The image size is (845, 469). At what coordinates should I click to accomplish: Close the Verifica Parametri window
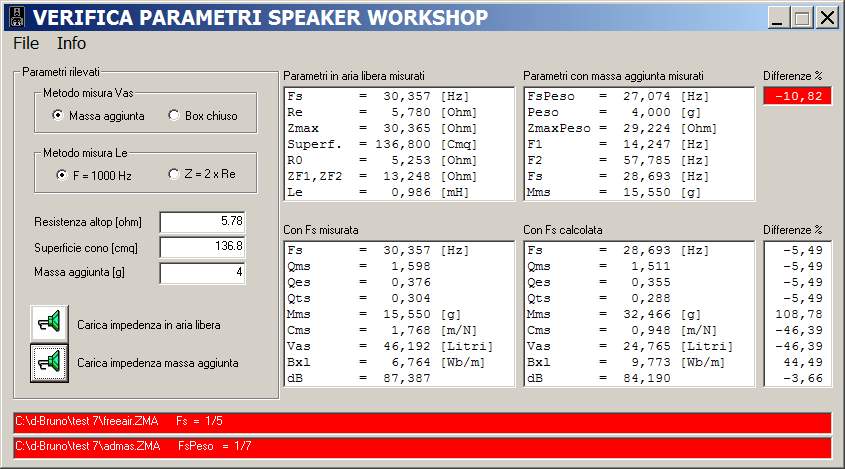pos(827,18)
